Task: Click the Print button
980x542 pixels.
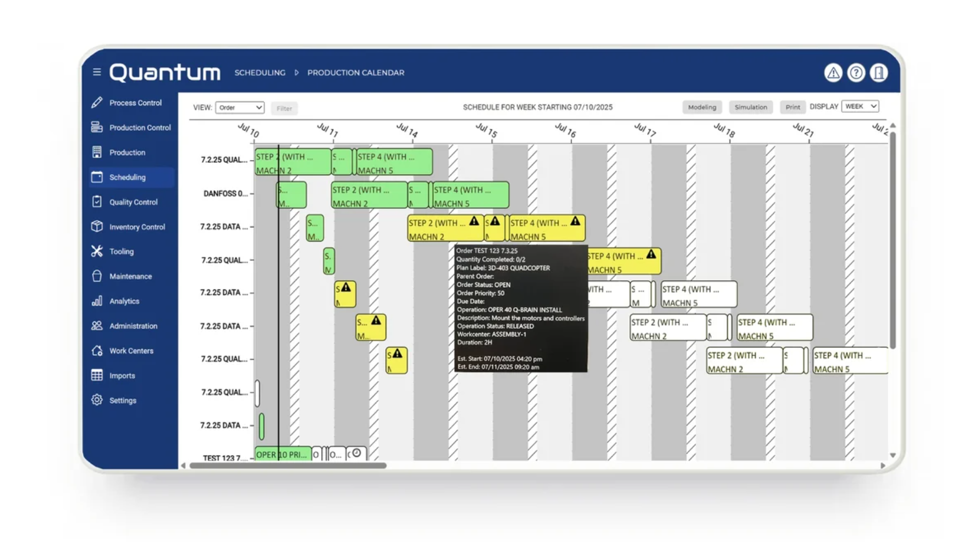Action: 792,107
